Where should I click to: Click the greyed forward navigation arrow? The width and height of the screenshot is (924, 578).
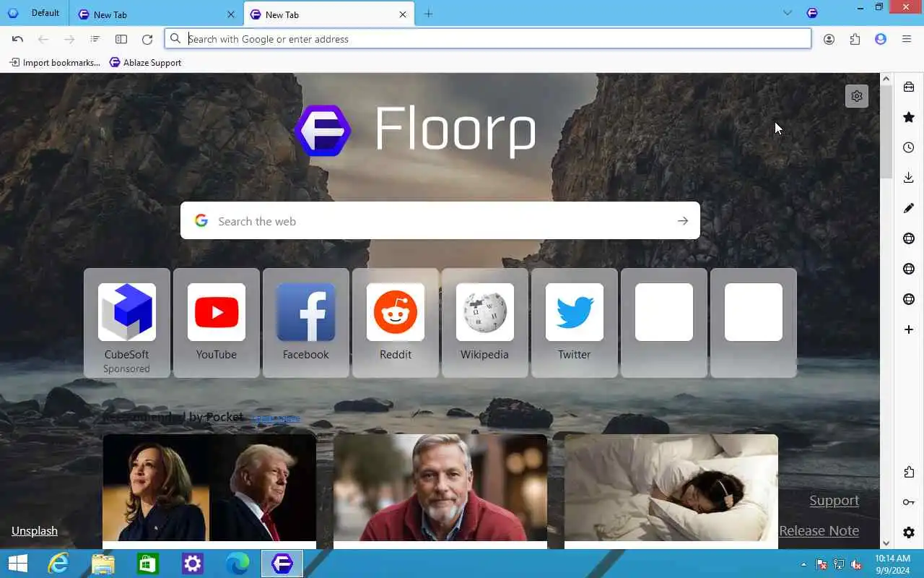point(69,39)
